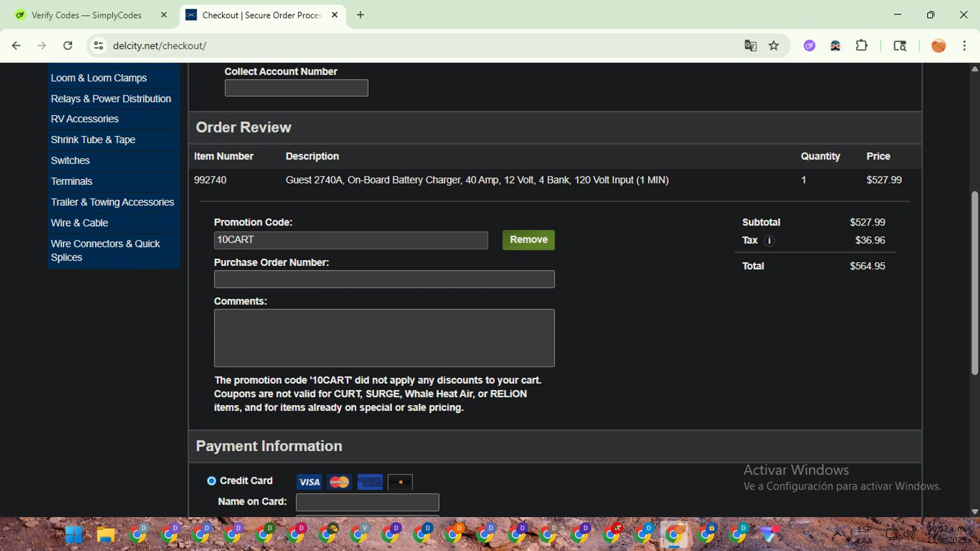Screen dimensions: 980x551
Task: Open the Extensions puzzle-piece menu
Action: (x=862, y=46)
